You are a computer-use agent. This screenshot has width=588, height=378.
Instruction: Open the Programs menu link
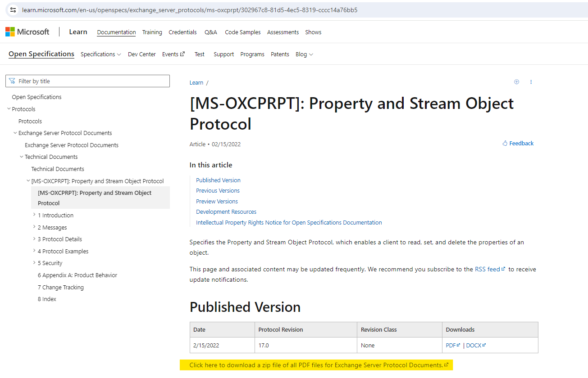(x=252, y=54)
